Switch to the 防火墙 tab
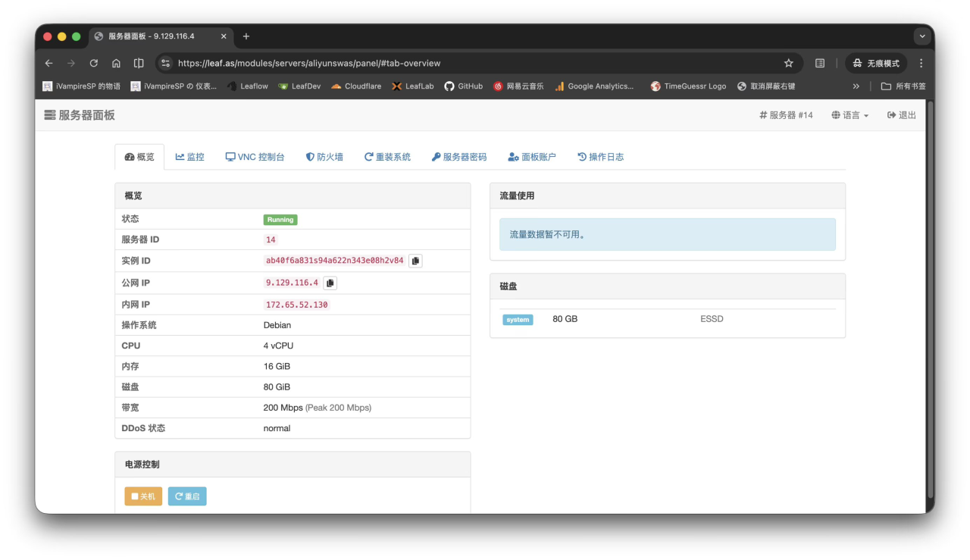 (x=324, y=157)
